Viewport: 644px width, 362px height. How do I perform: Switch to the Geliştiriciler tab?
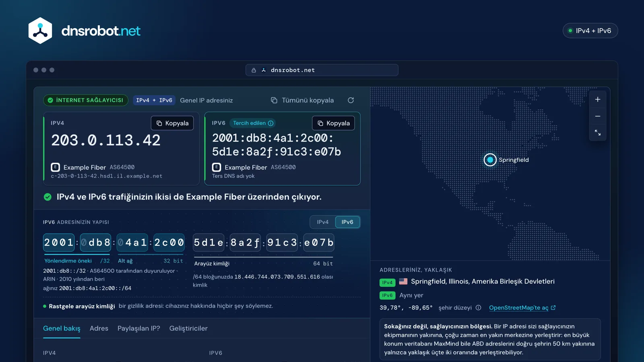pyautogui.click(x=188, y=328)
